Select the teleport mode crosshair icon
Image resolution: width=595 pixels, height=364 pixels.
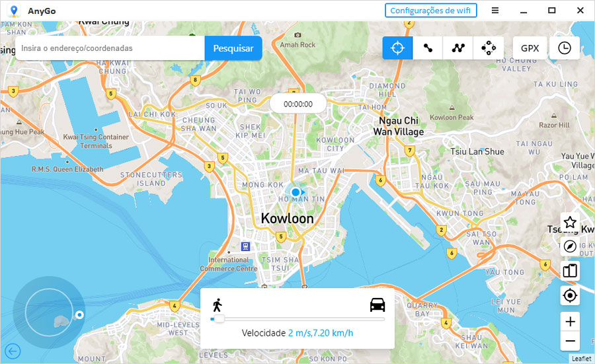[397, 48]
